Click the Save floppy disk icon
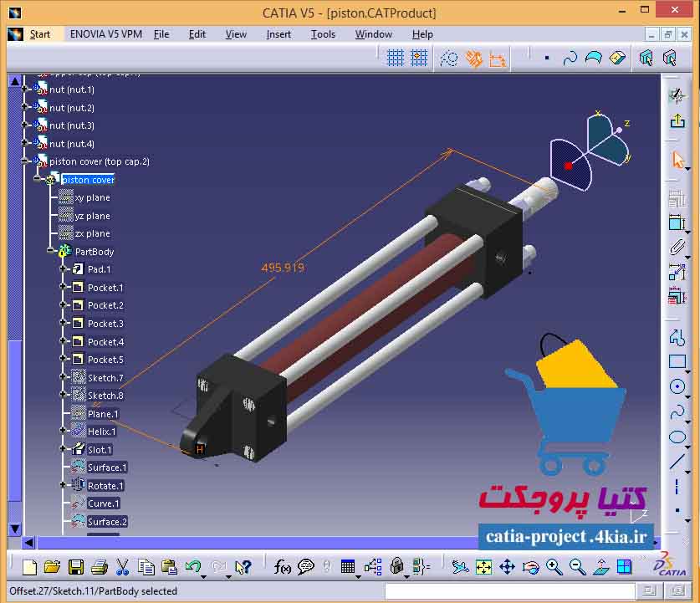Image resolution: width=700 pixels, height=603 pixels. [76, 567]
